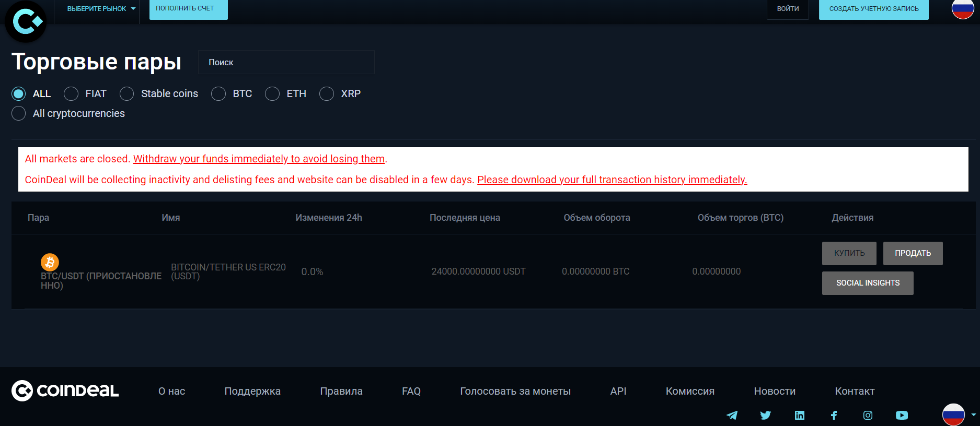
Task: Sort by Изменения 24h column header
Action: pos(329,218)
